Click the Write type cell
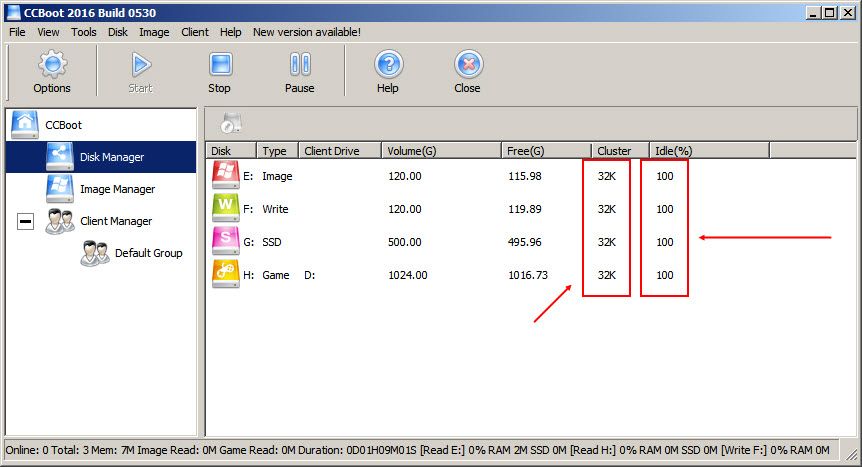 click(275, 209)
